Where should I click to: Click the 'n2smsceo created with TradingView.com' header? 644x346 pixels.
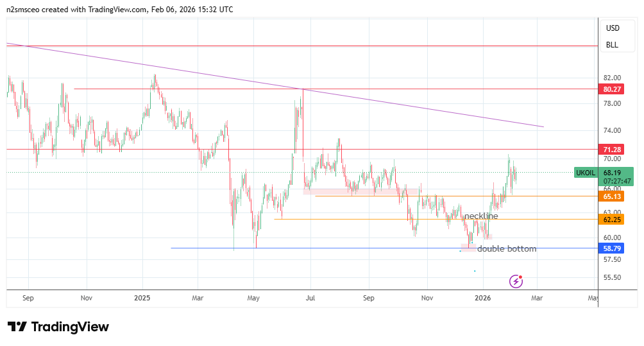tap(120, 10)
